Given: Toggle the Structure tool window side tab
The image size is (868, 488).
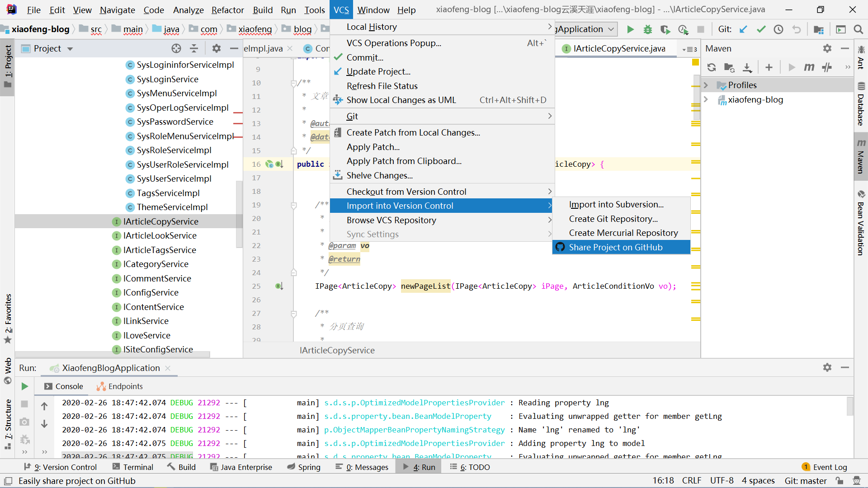Looking at the screenshot, I should [x=8, y=424].
